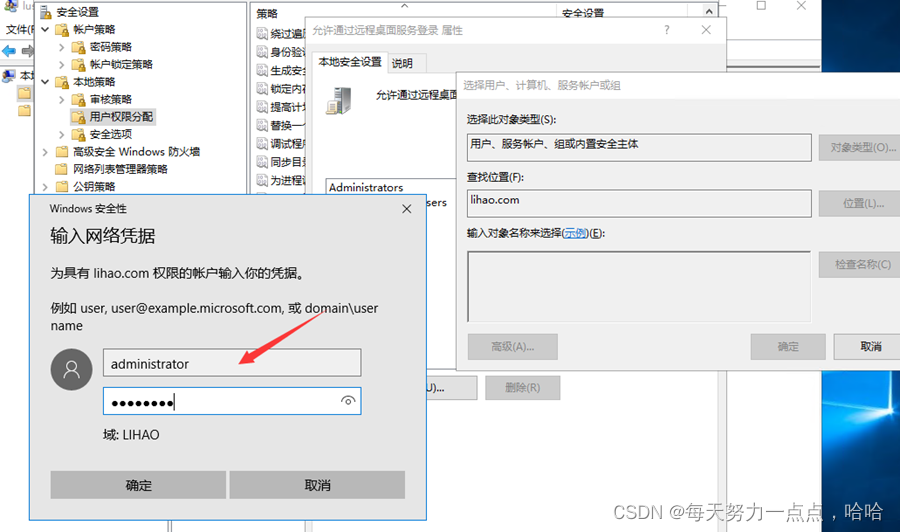This screenshot has height=532, width=900.
Task: Click the 删除(R) button
Action: [522, 388]
